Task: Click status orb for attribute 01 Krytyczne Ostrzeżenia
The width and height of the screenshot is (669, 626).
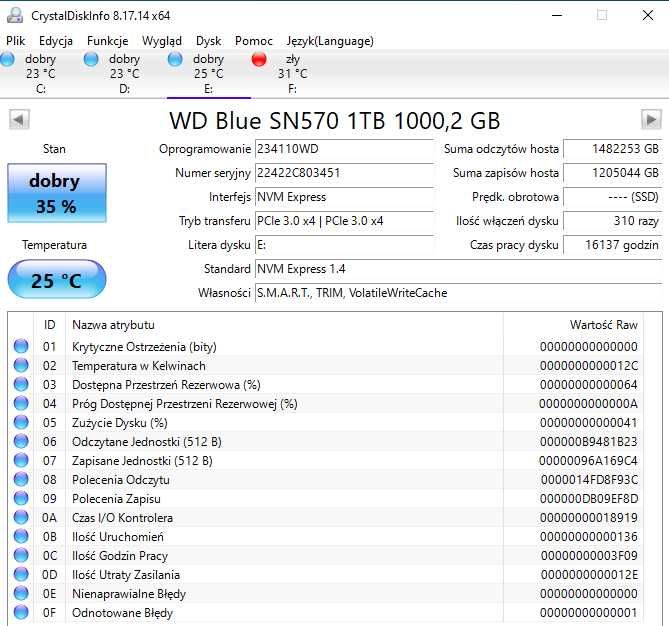Action: [21, 346]
